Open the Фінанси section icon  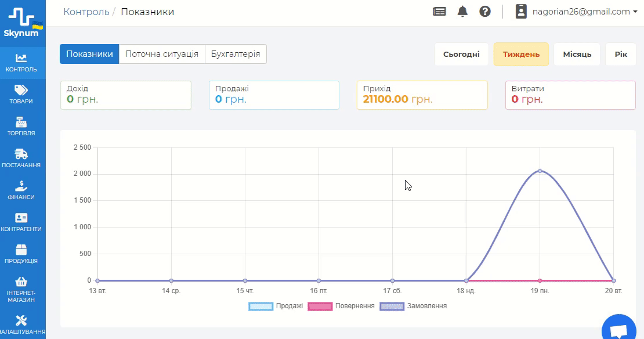click(21, 186)
